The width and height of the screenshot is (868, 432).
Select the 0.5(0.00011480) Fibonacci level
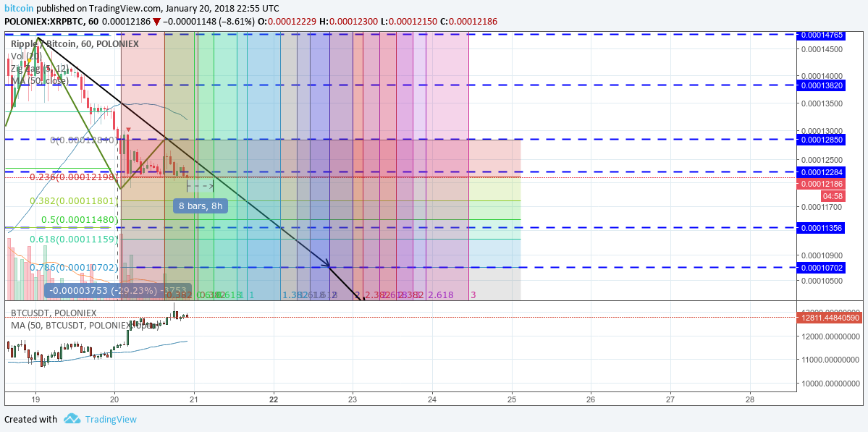point(80,219)
